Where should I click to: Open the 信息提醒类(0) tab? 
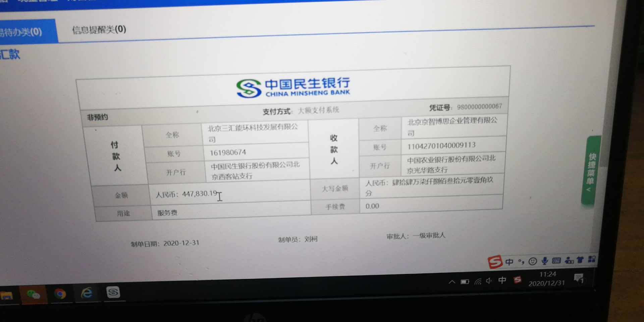[x=99, y=30]
